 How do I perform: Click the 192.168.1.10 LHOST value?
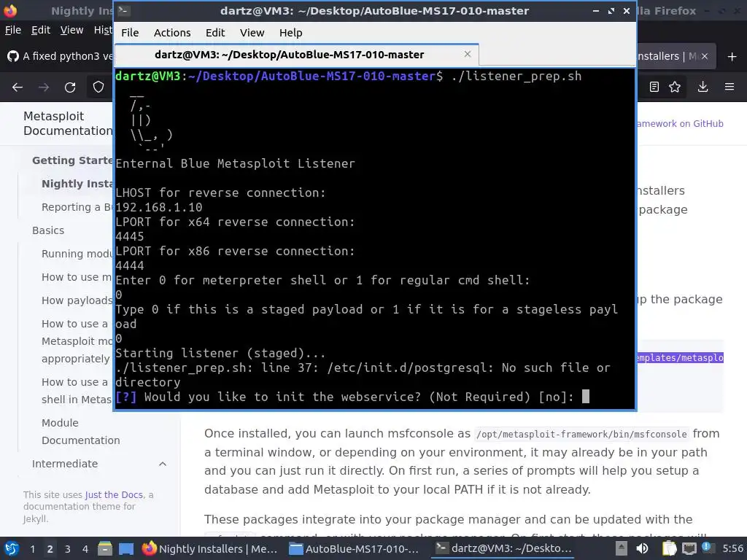click(x=158, y=207)
